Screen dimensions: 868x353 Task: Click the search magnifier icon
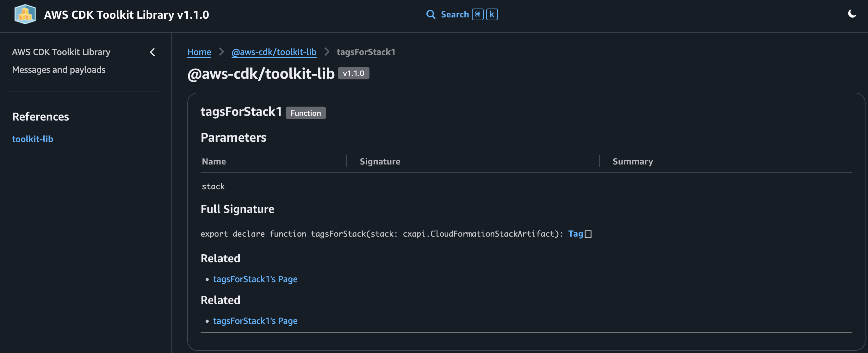pos(430,15)
